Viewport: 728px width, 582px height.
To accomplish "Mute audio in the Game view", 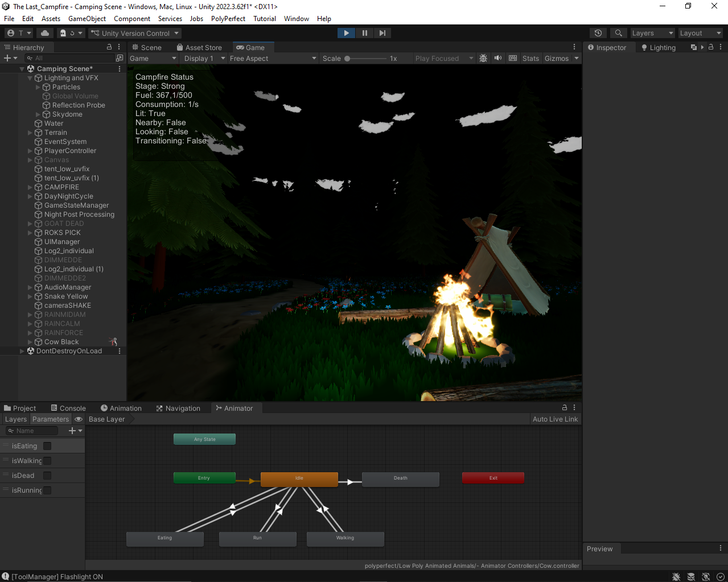I will (x=498, y=58).
